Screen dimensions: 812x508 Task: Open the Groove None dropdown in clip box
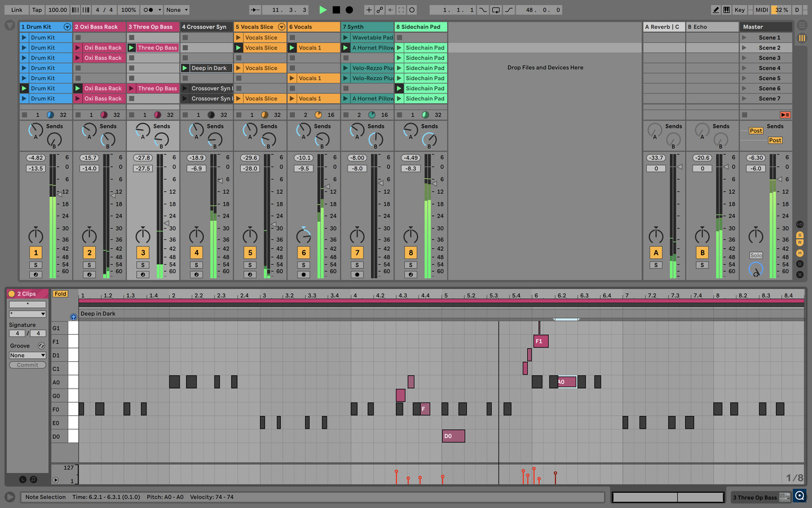click(27, 356)
